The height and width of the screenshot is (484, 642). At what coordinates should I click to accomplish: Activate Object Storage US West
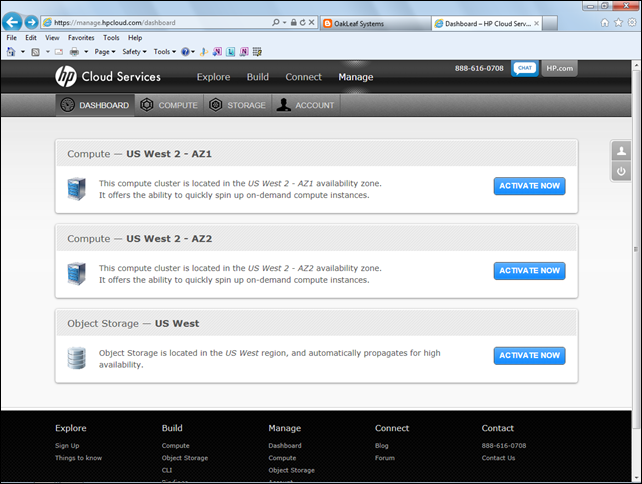pyautogui.click(x=529, y=355)
